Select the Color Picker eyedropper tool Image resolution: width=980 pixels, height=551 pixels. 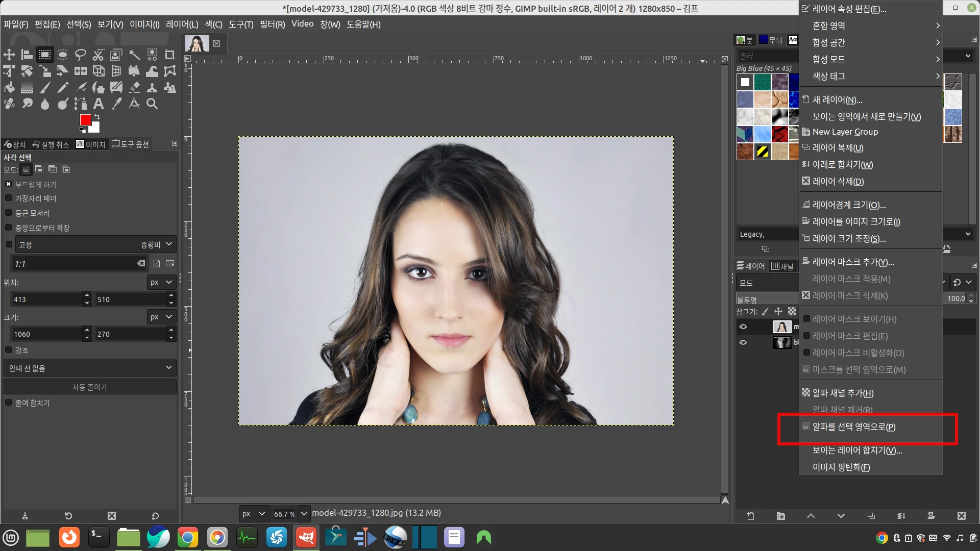pyautogui.click(x=116, y=104)
